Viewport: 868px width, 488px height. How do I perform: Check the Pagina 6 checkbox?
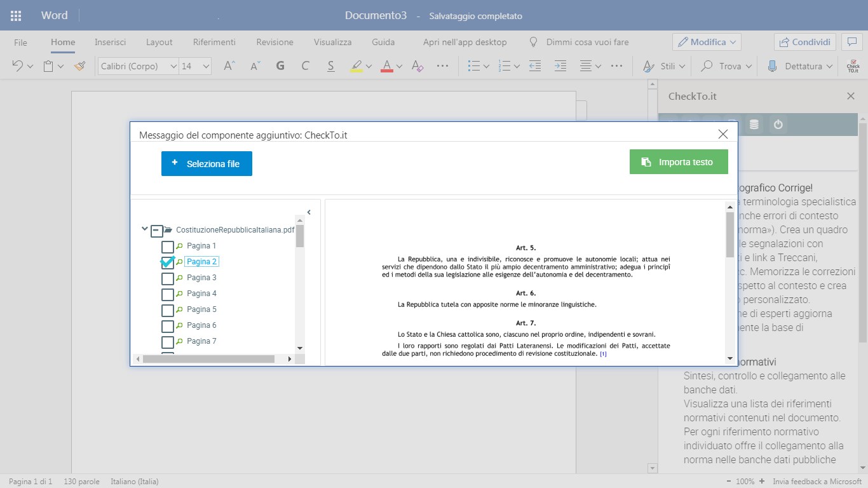[x=168, y=326]
